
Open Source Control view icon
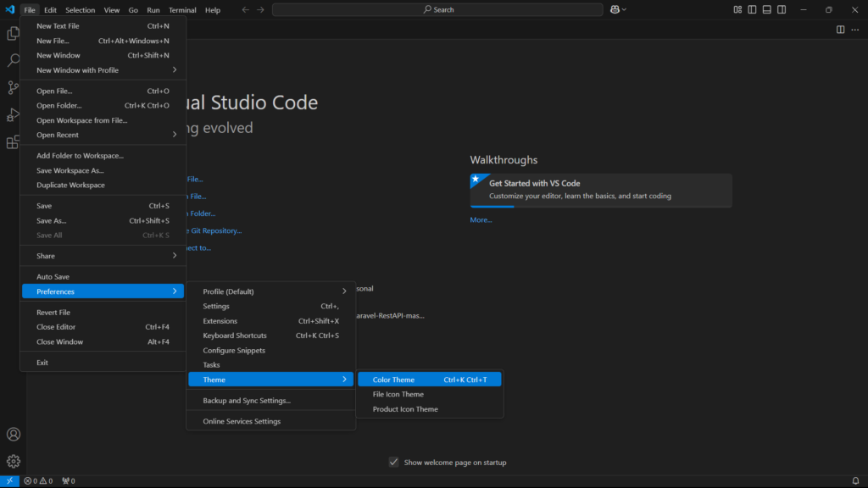click(14, 87)
